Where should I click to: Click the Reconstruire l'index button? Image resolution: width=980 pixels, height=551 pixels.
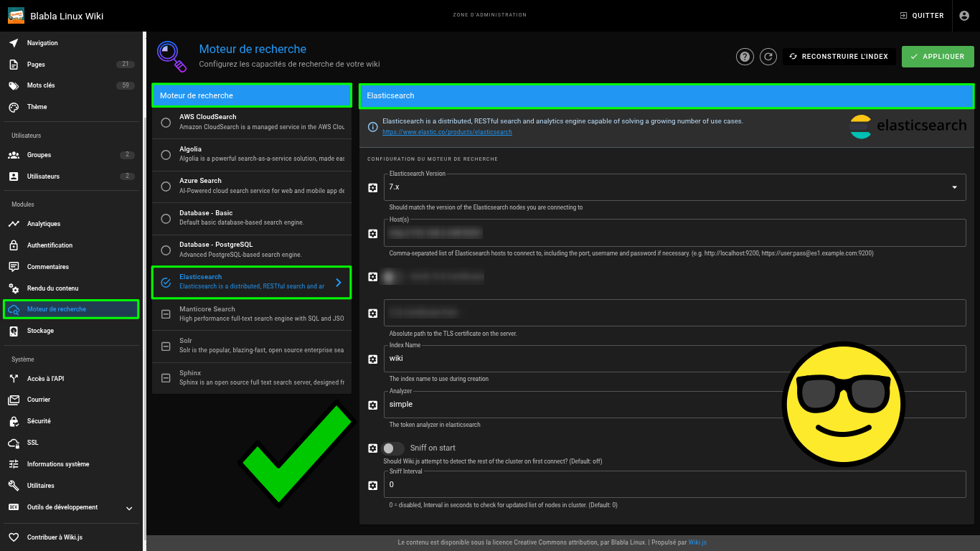point(839,57)
